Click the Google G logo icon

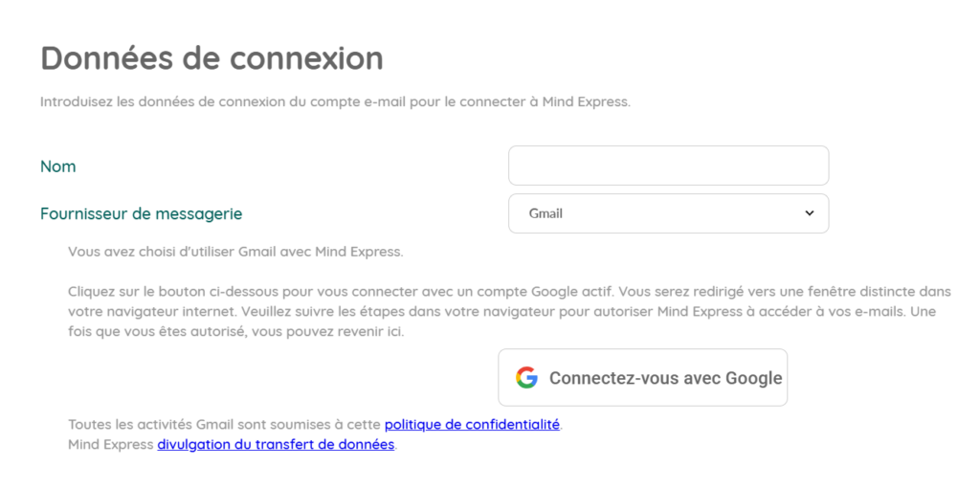coord(526,378)
